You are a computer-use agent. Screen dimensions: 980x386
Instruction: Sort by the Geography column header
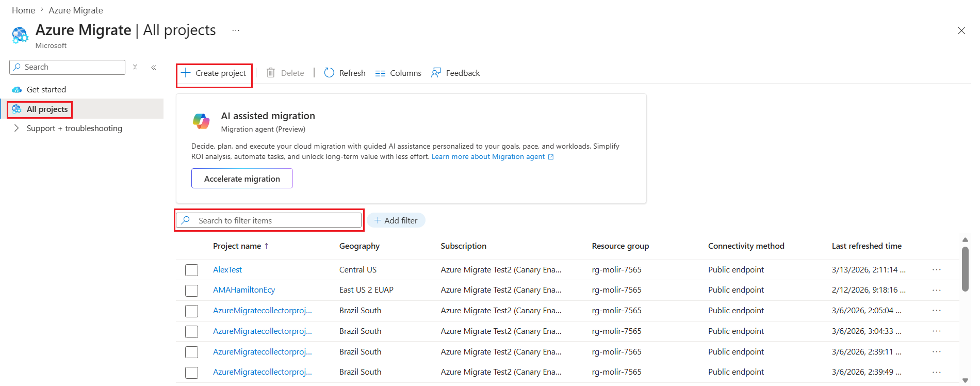coord(360,246)
